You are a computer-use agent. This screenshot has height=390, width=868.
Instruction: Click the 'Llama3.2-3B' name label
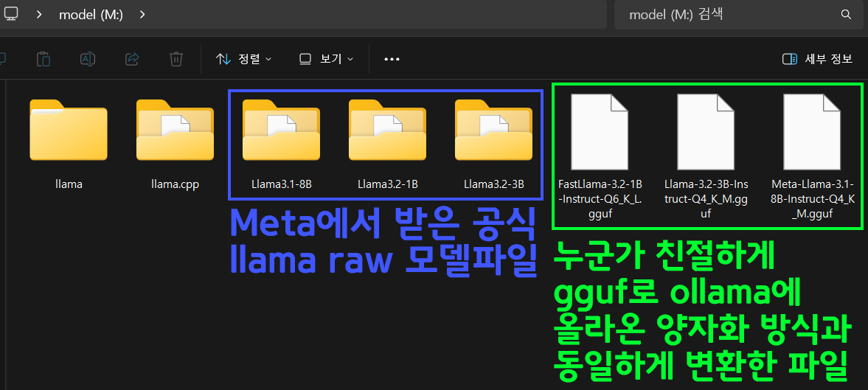pos(494,184)
